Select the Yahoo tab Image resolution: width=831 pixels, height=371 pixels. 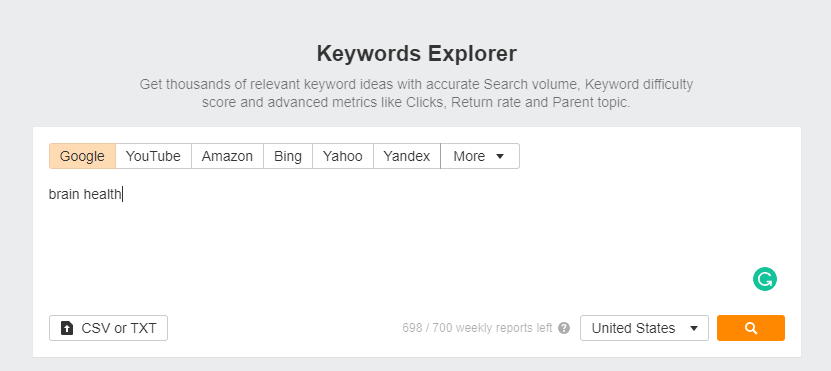[343, 156]
